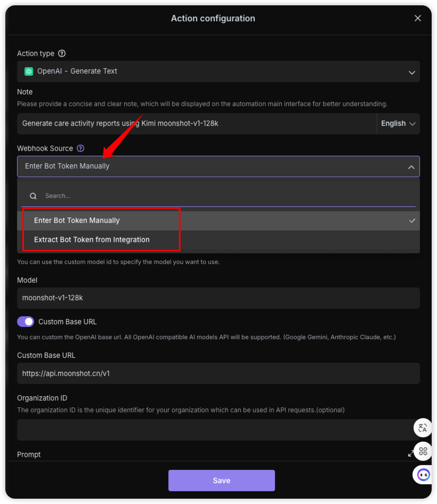Click the apps grid floating icon

pyautogui.click(x=423, y=451)
